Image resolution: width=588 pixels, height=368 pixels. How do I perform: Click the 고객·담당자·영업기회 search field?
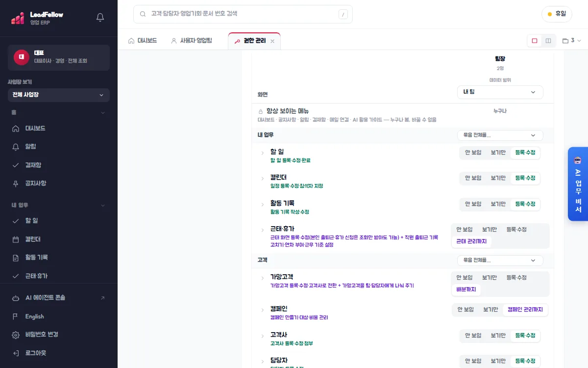[243, 14]
